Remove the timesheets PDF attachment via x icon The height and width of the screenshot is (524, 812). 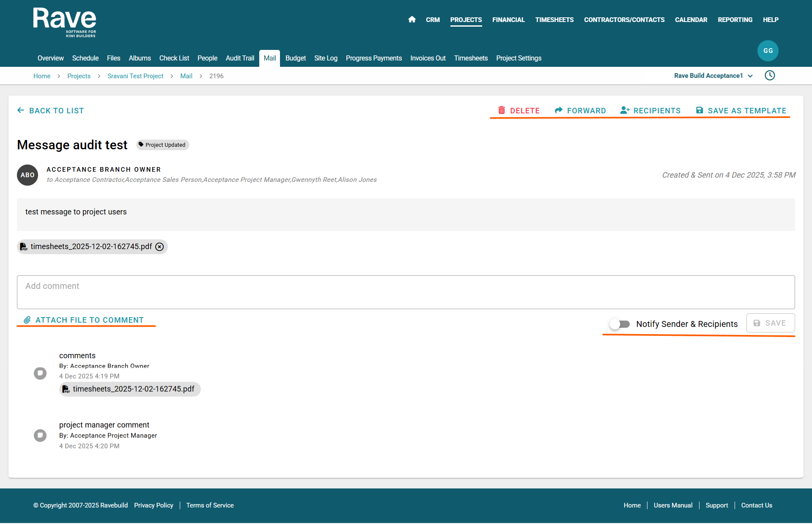159,247
